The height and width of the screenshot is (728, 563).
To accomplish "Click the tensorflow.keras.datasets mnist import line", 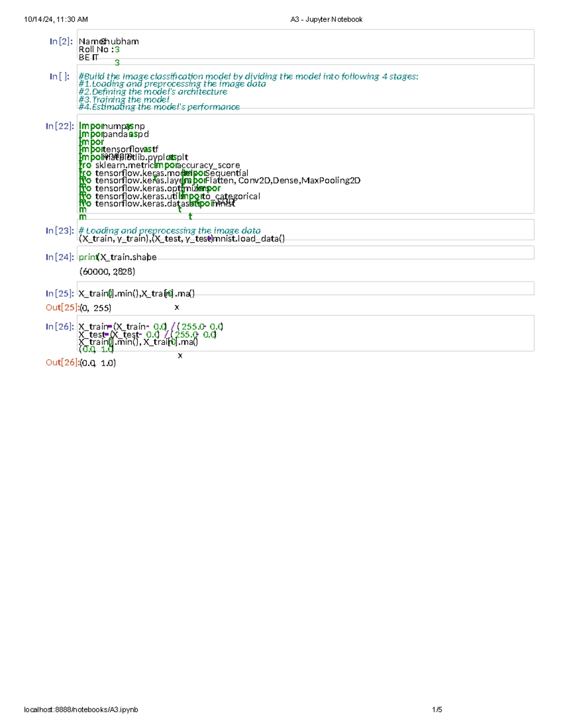I will [x=157, y=203].
